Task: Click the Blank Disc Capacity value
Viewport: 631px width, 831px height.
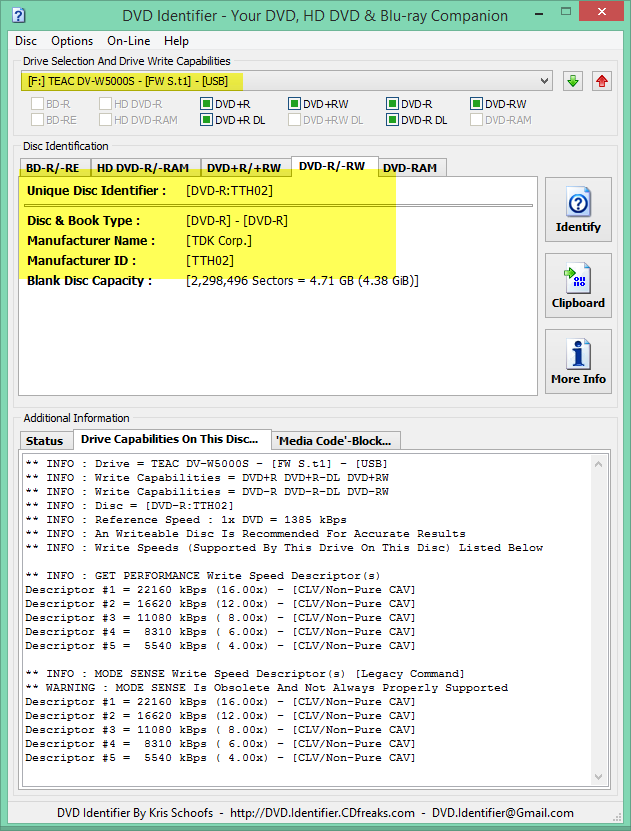Action: tap(302, 281)
